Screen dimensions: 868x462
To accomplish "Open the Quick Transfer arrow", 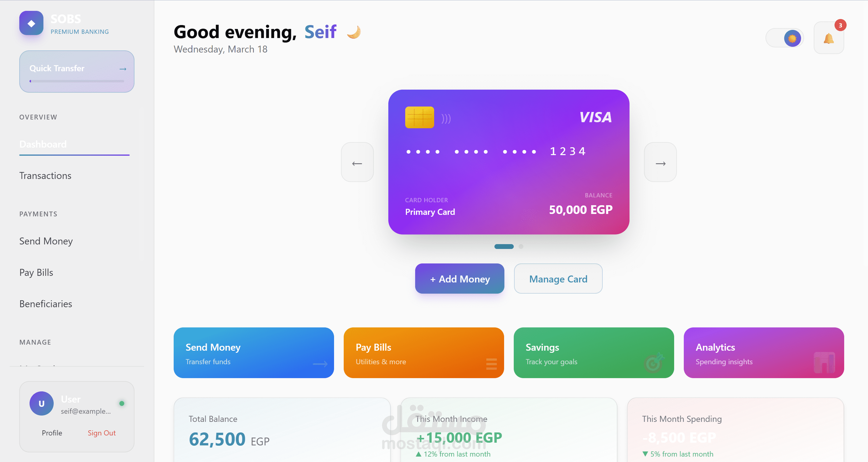I will pyautogui.click(x=123, y=69).
